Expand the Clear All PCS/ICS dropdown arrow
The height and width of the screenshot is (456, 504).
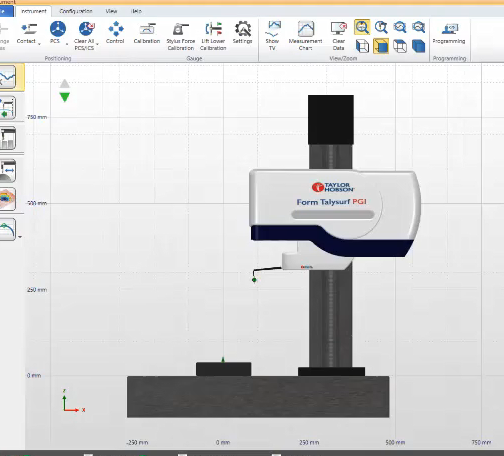click(97, 44)
